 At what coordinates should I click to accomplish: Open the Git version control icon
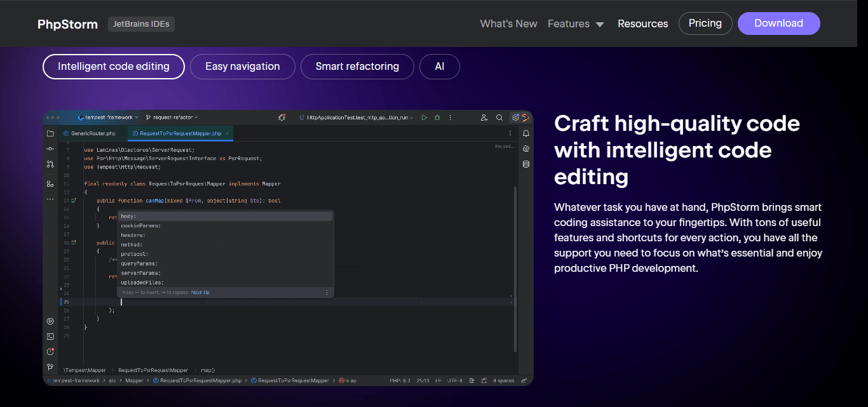(50, 367)
